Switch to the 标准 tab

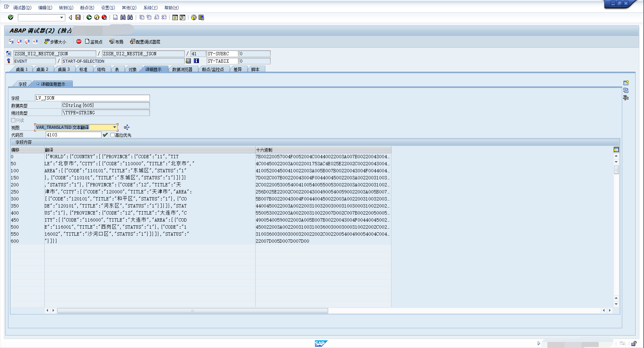pyautogui.click(x=83, y=69)
